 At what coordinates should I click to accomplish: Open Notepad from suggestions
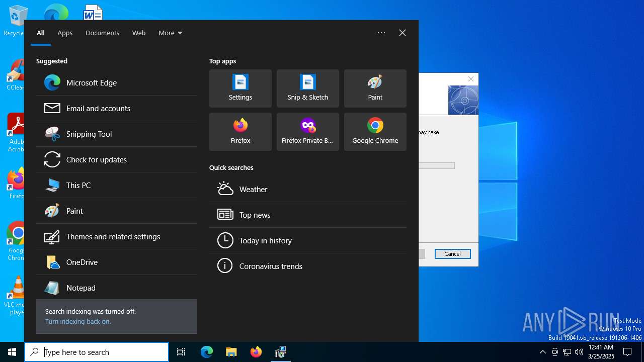coord(117,288)
